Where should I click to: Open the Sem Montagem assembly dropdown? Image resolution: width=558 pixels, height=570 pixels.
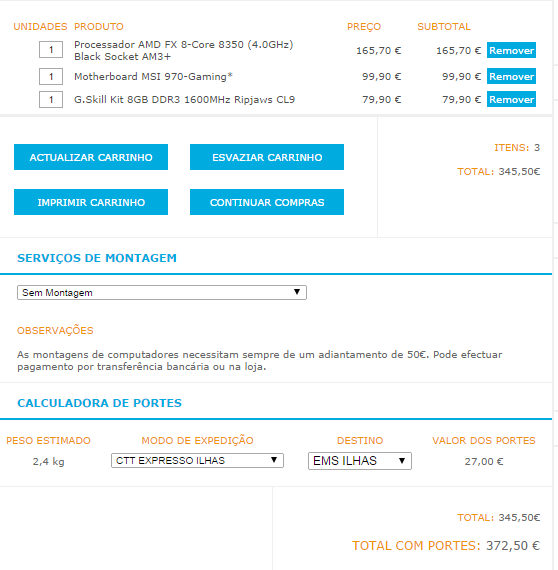point(162,293)
